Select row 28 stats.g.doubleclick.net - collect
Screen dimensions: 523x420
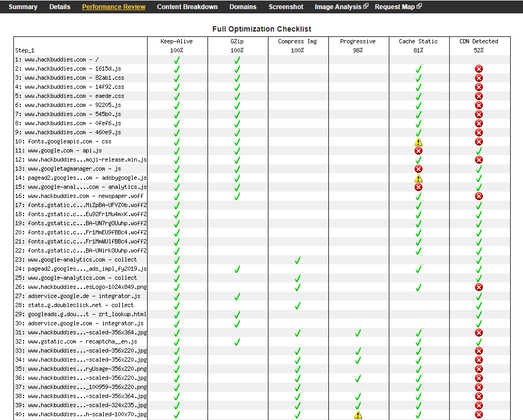click(74, 306)
